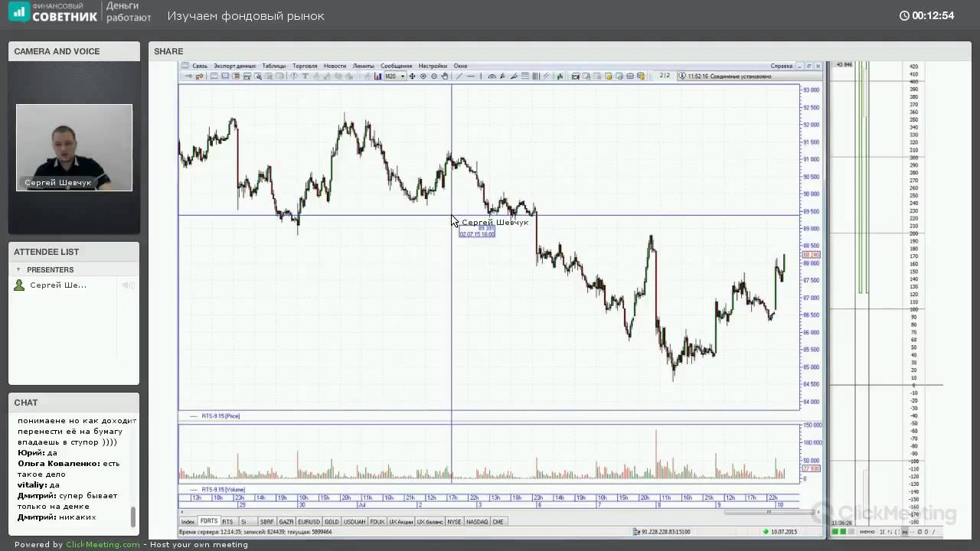Select the arc drawing tool
Screen dimensions: 980x551
492,76
